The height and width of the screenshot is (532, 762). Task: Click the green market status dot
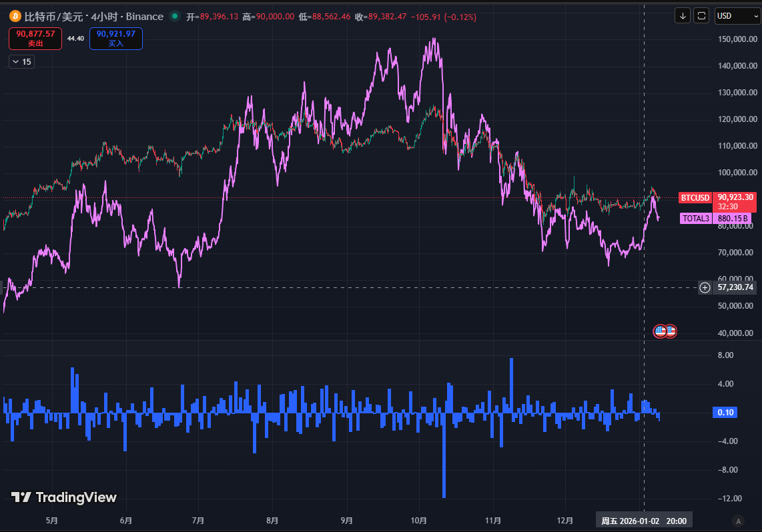[175, 16]
